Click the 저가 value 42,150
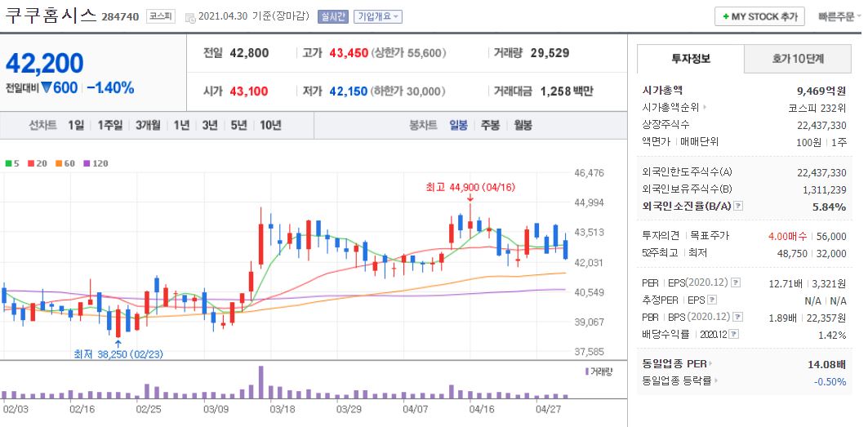The height and width of the screenshot is (427, 868). (349, 91)
